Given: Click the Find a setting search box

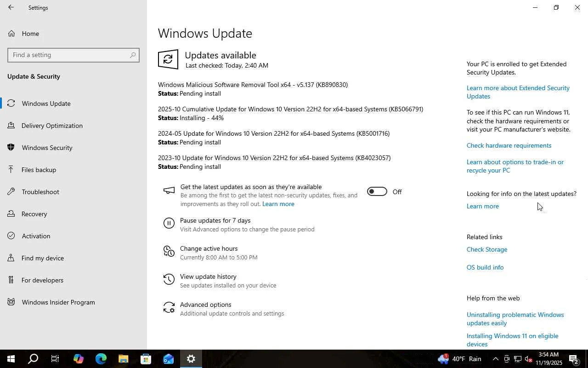Looking at the screenshot, I should point(73,55).
